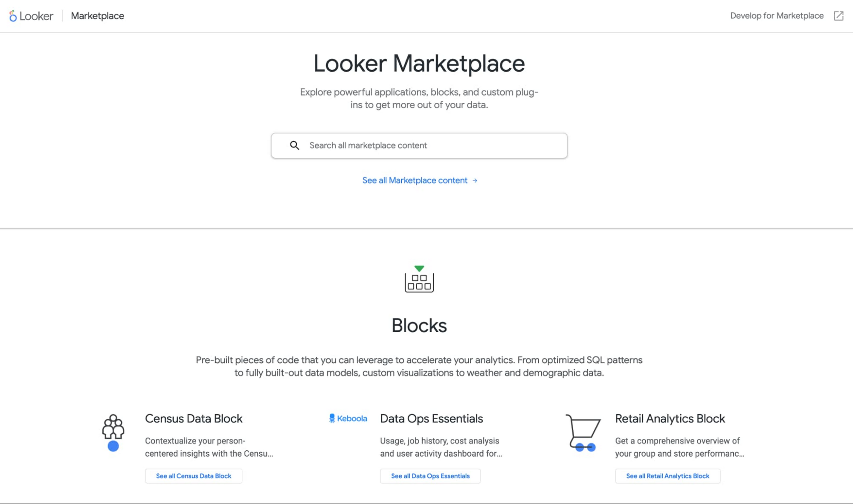Click the Pre-built pieces of code paragraph
The height and width of the screenshot is (504, 853).
[x=419, y=366]
